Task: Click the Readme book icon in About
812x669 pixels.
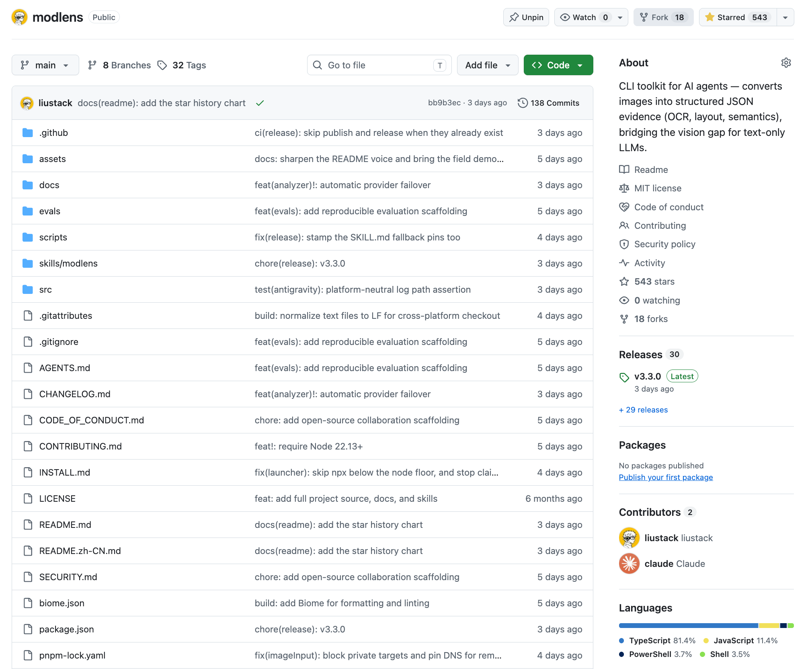Action: pos(624,170)
